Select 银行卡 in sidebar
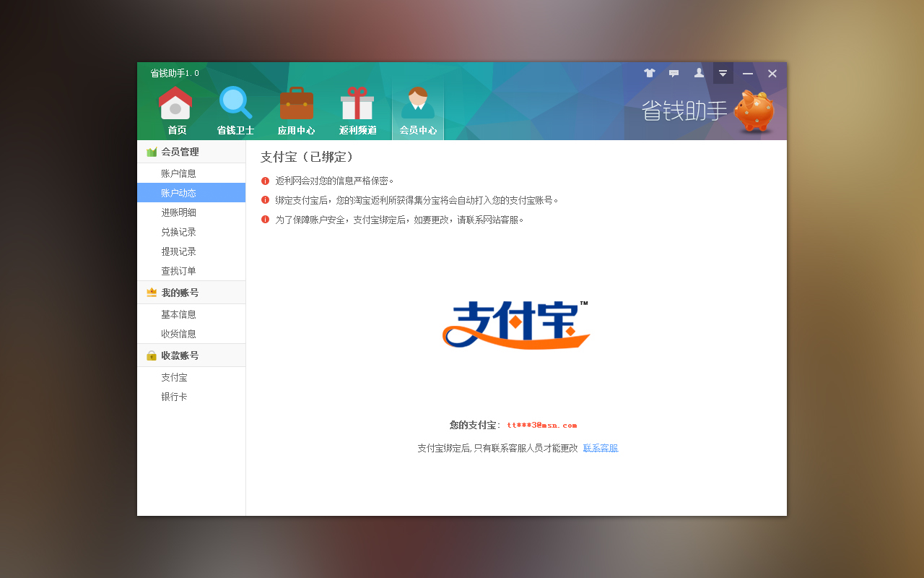The image size is (924, 578). tap(191, 397)
